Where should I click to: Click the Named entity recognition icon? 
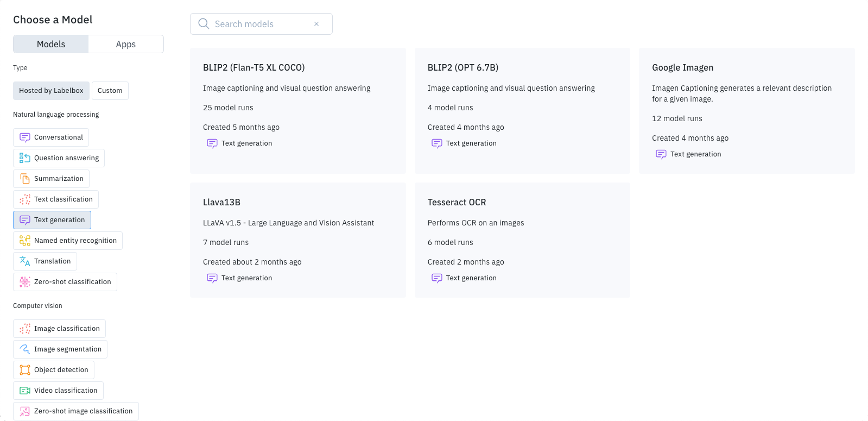pyautogui.click(x=25, y=241)
